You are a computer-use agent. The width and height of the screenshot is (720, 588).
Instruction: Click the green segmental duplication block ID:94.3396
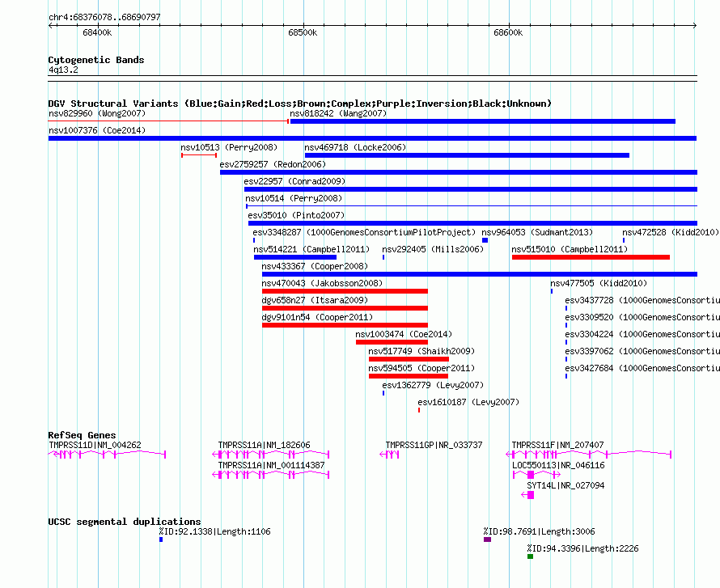click(x=531, y=556)
